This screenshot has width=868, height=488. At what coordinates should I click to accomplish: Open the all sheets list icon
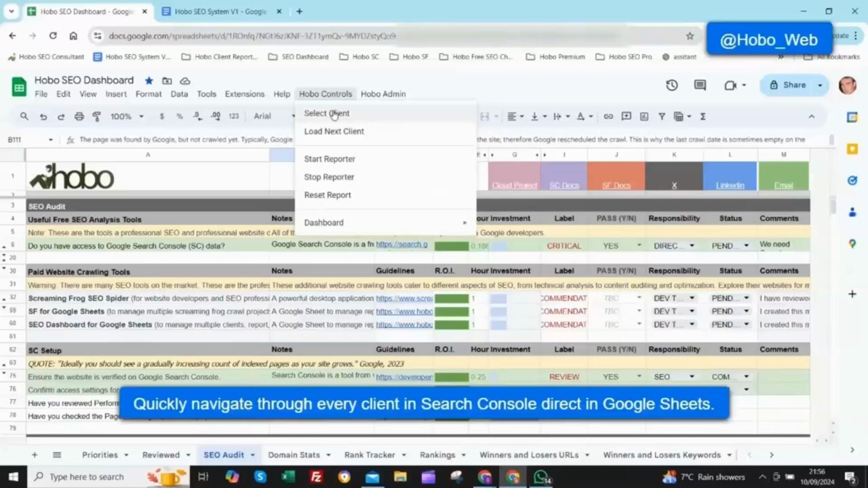pyautogui.click(x=57, y=455)
